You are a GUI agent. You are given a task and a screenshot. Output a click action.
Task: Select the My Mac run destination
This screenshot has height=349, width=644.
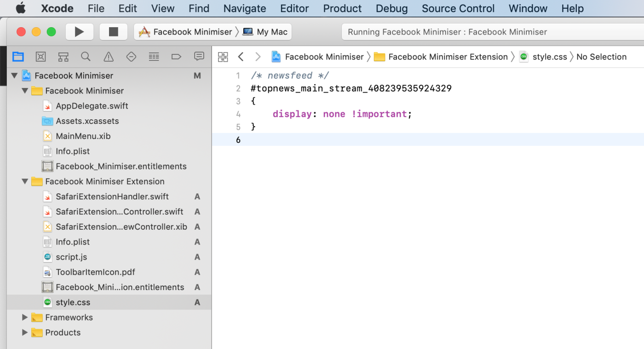(x=265, y=32)
